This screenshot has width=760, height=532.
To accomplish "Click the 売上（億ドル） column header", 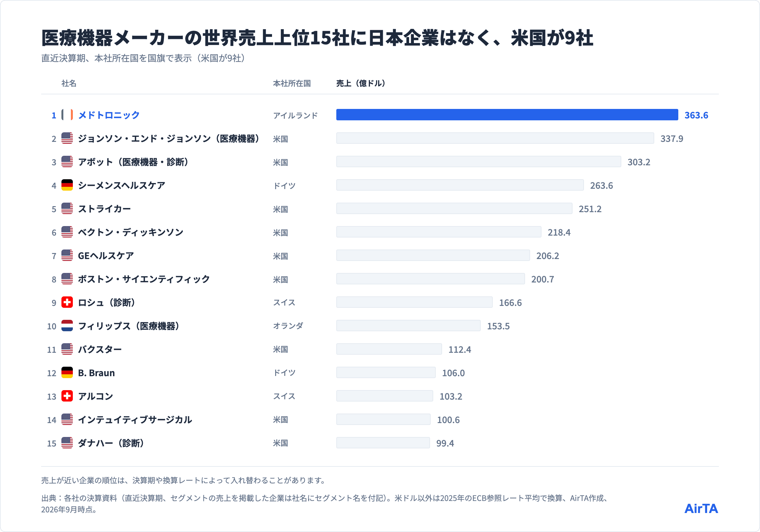I will pos(361,83).
